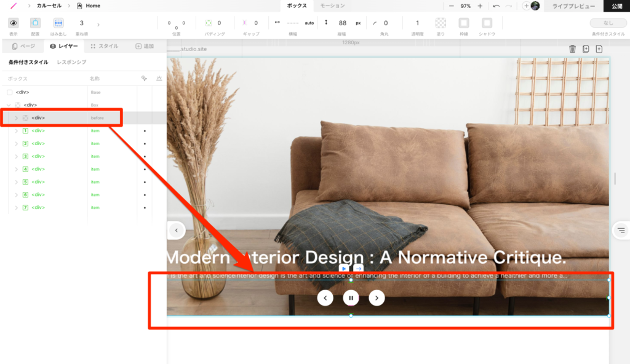Redo the last action
The image size is (630, 364).
(x=509, y=6)
